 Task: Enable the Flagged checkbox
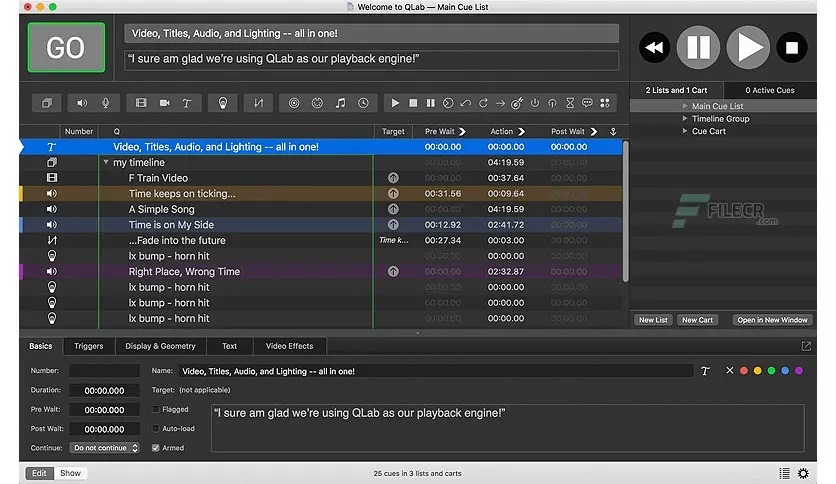156,409
